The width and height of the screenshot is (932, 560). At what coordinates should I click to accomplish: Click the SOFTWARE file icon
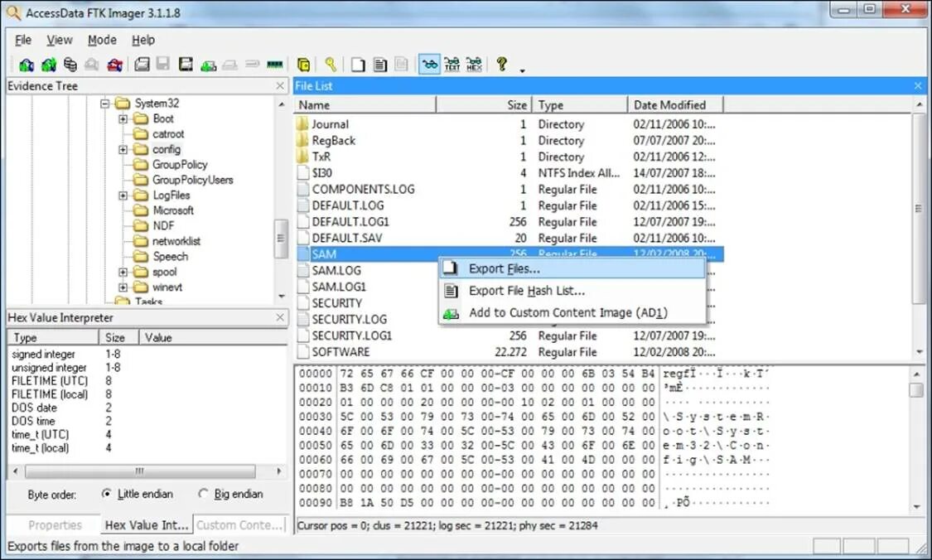[x=303, y=351]
